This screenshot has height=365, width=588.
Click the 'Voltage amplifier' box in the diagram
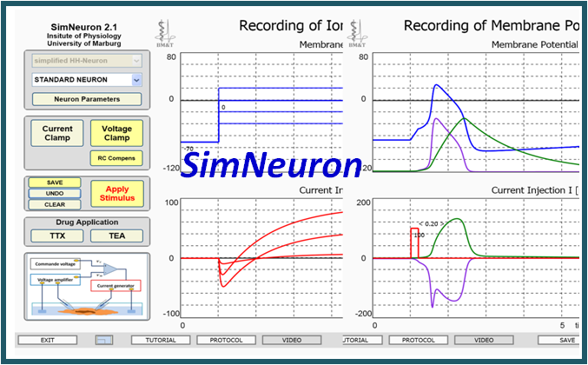click(x=55, y=280)
